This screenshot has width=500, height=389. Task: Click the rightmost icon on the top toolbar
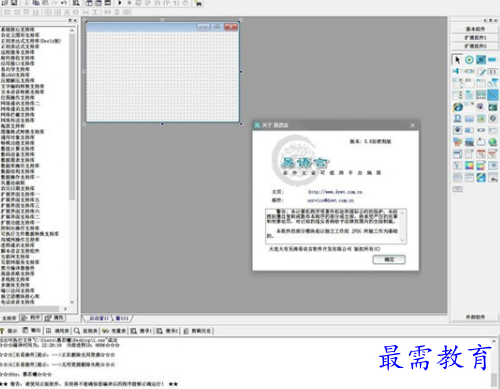click(198, 3)
